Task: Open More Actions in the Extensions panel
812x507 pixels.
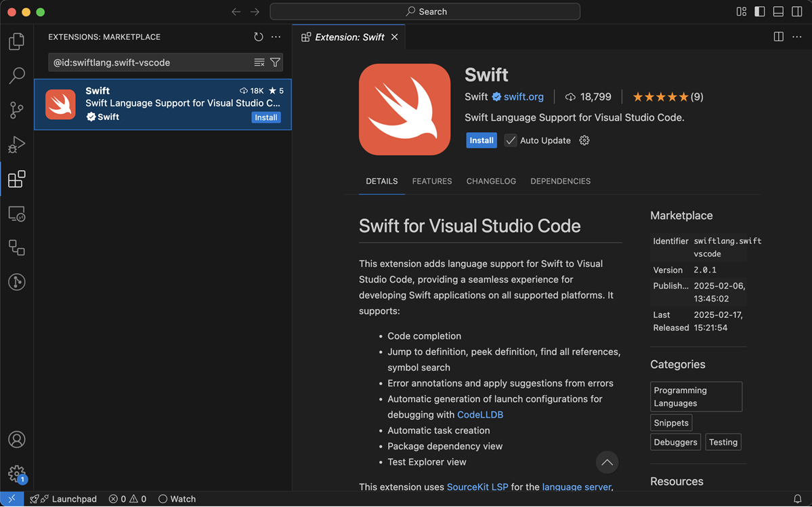Action: 275,37
